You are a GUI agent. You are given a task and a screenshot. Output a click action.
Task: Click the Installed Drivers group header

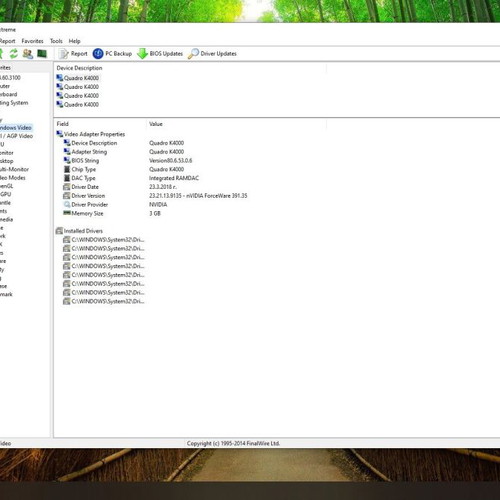(79, 231)
